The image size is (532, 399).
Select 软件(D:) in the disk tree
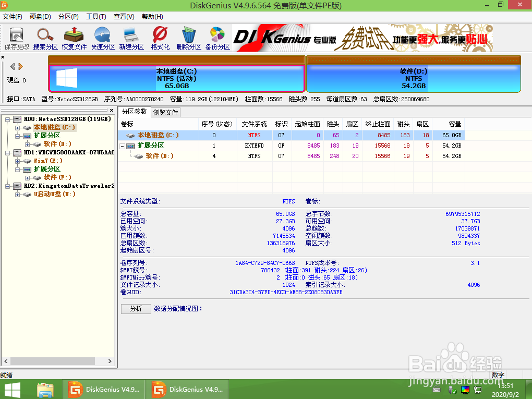(57, 144)
